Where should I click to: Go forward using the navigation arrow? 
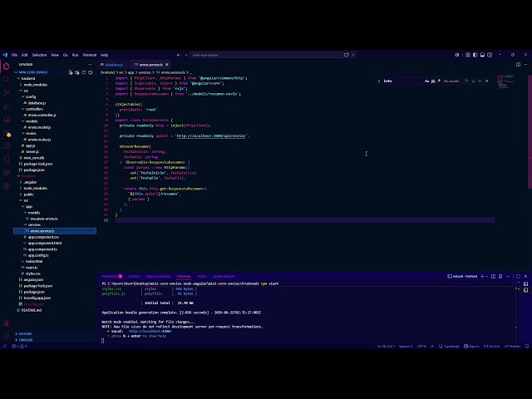click(x=186, y=55)
